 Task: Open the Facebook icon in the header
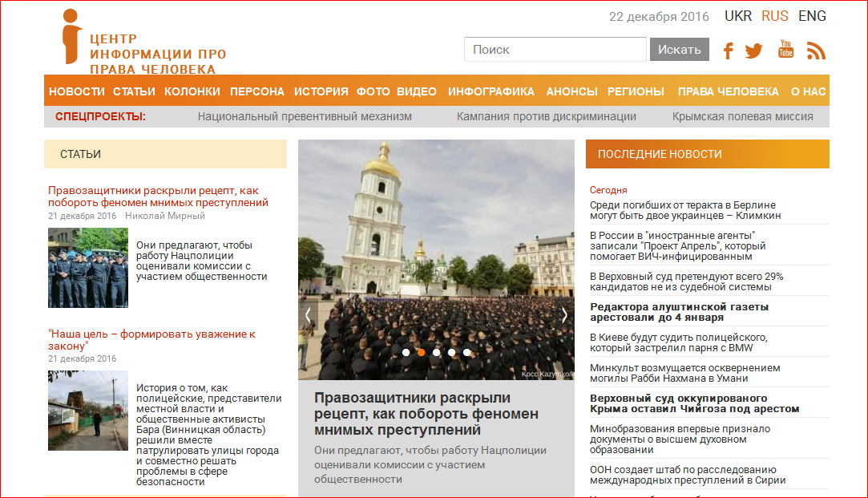pyautogui.click(x=728, y=50)
